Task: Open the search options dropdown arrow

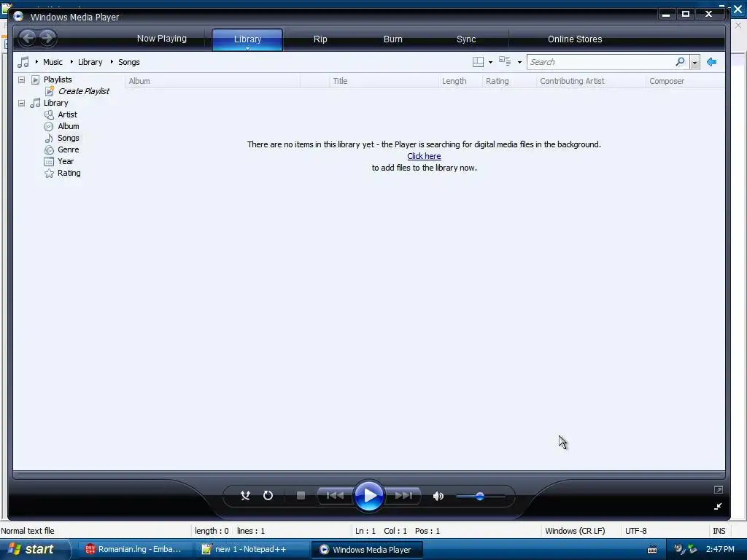Action: click(694, 63)
